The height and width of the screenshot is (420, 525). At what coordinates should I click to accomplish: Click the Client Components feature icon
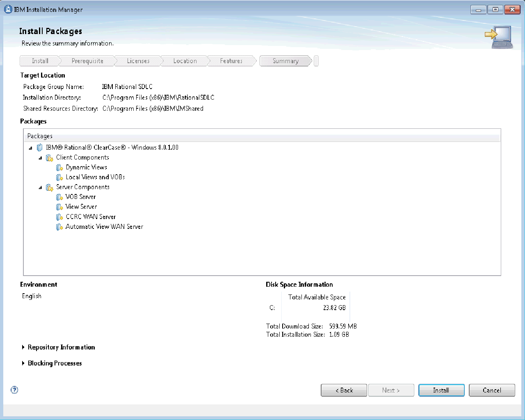tap(50, 158)
